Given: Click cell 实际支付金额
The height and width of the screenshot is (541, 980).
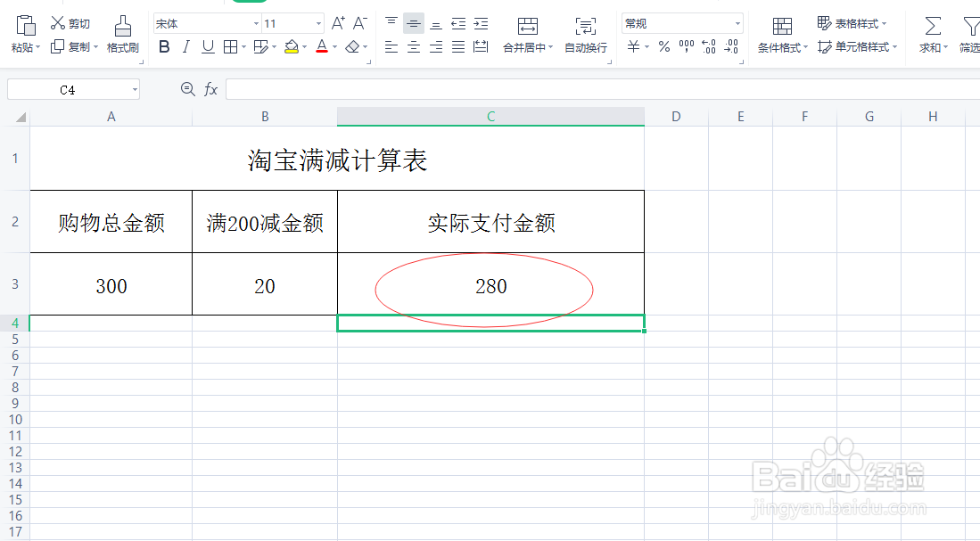Looking at the screenshot, I should [491, 222].
